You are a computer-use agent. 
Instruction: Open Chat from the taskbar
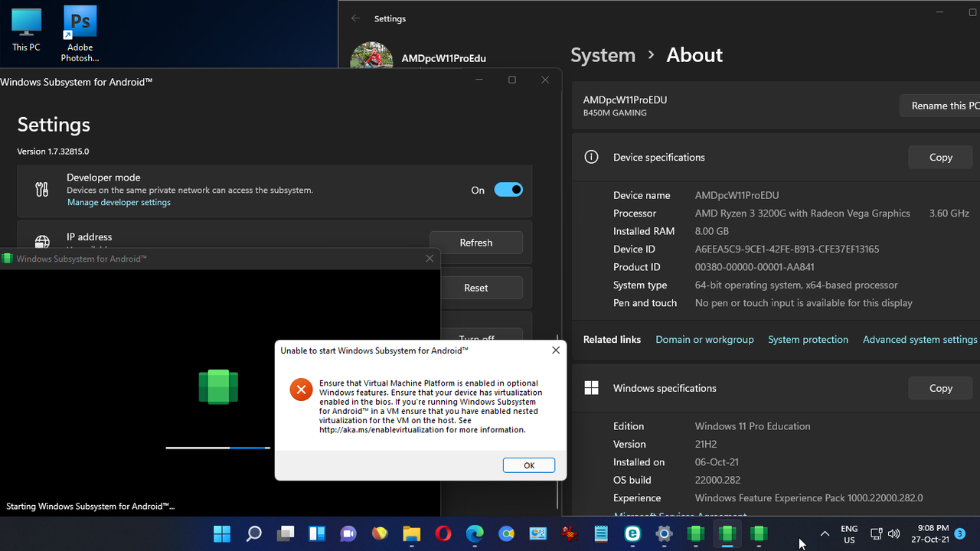pyautogui.click(x=348, y=534)
